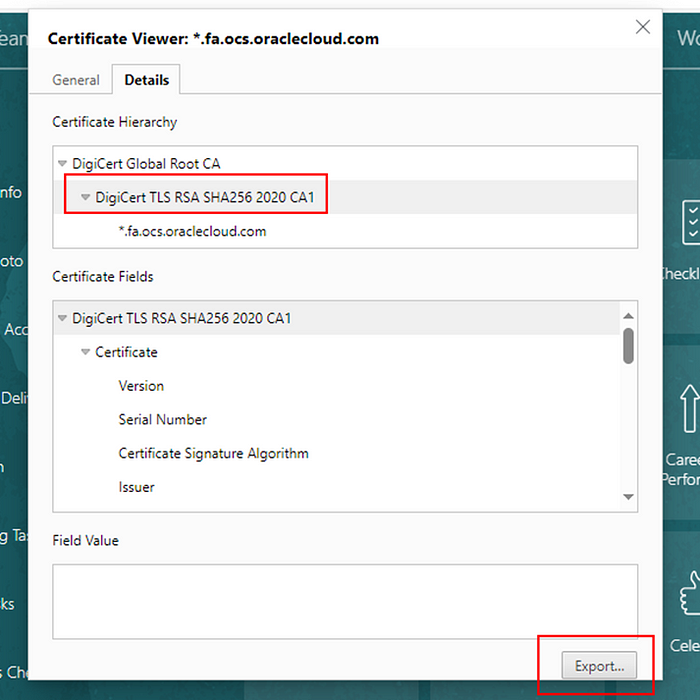Select the Details tab
700x700 pixels.
146,80
